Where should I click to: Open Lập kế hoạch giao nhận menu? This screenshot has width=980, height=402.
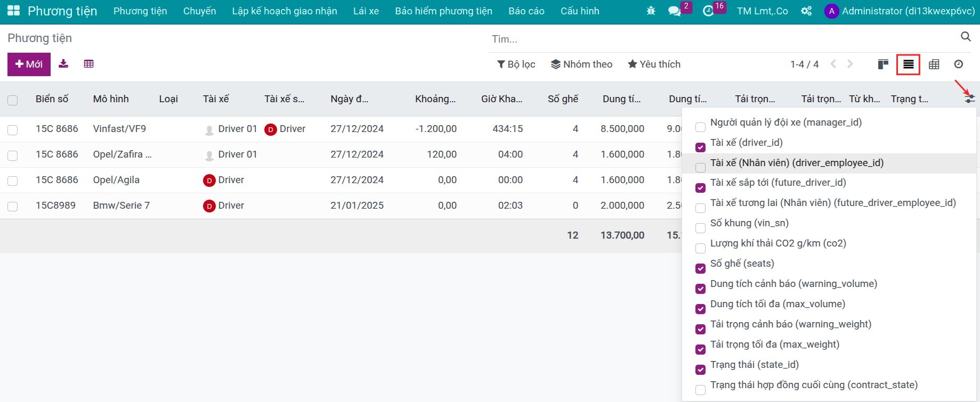pyautogui.click(x=285, y=11)
